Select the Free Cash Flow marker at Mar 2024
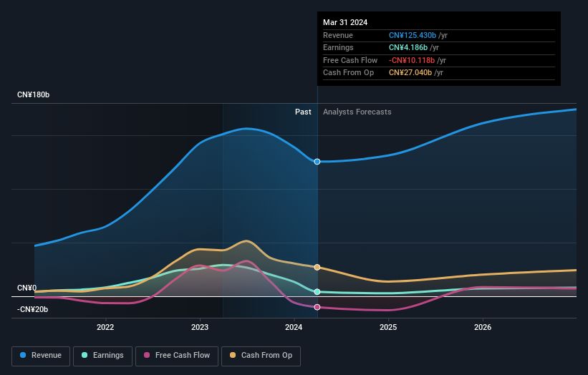Image resolution: width=588 pixels, height=375 pixels. [317, 307]
